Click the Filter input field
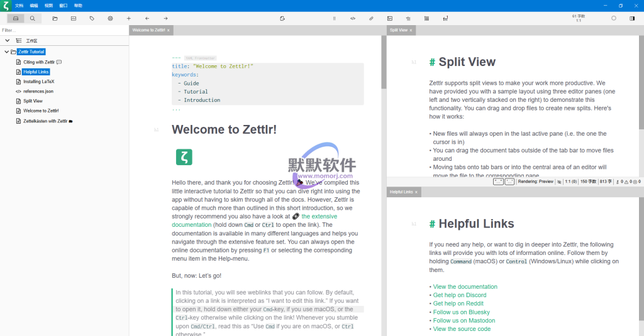 click(63, 30)
